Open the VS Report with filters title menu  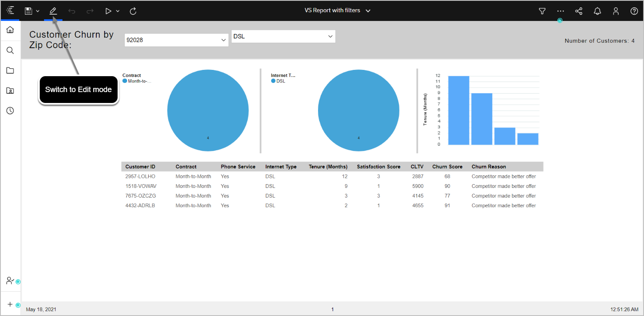click(x=337, y=10)
